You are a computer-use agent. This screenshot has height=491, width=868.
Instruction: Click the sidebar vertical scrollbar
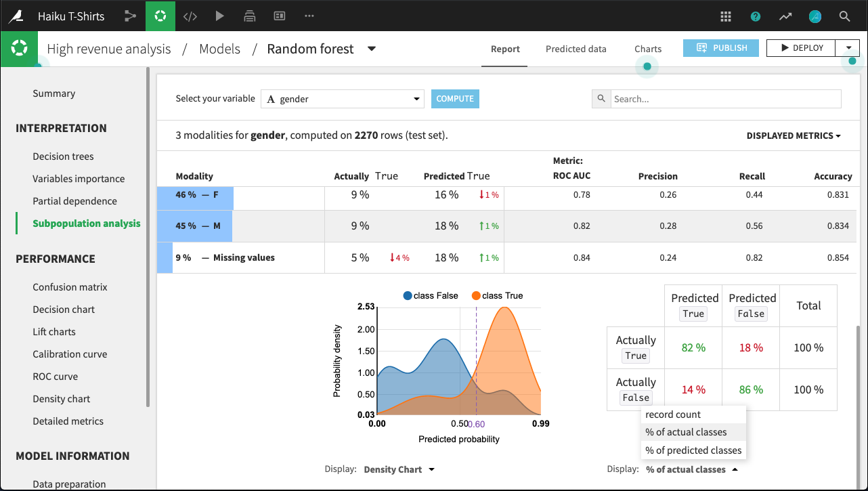148,237
